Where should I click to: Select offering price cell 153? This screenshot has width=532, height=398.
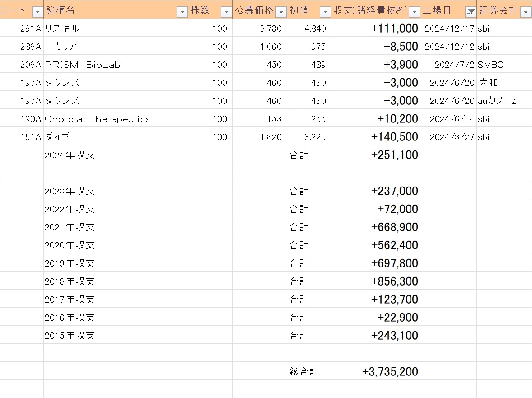pyautogui.click(x=260, y=118)
